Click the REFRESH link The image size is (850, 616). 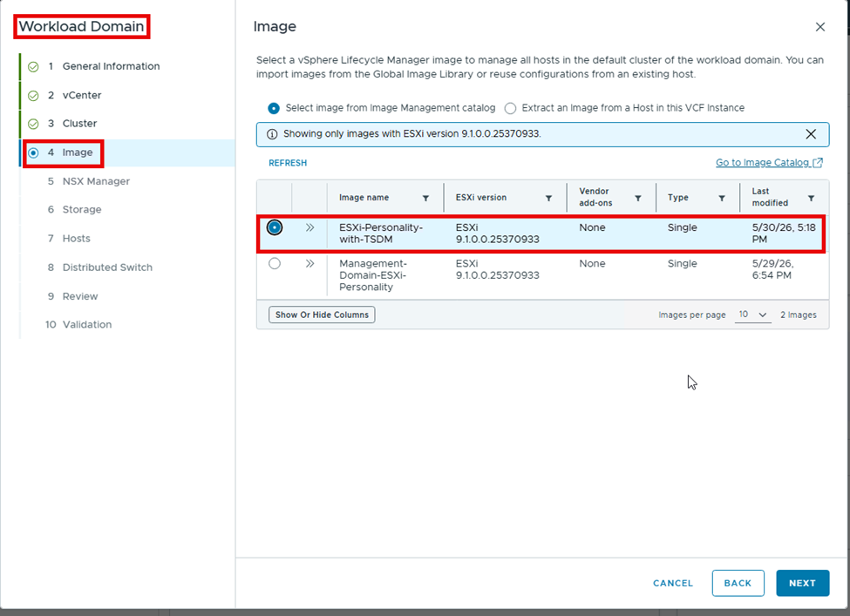point(288,163)
